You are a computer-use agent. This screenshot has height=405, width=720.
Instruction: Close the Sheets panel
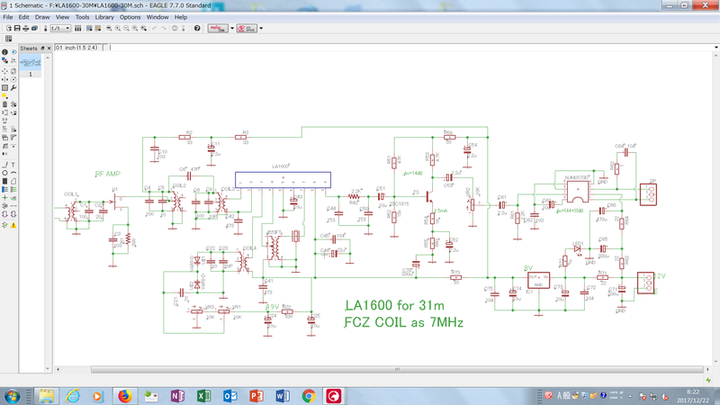tap(48, 47)
